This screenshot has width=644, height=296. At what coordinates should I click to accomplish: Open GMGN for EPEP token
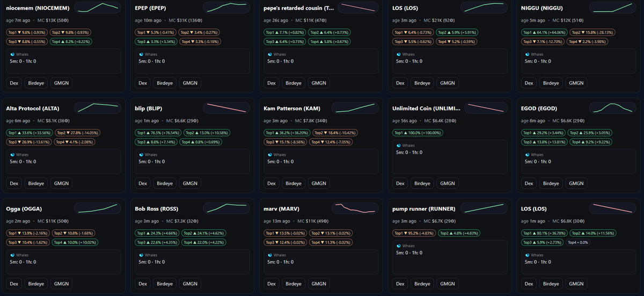[x=190, y=83]
